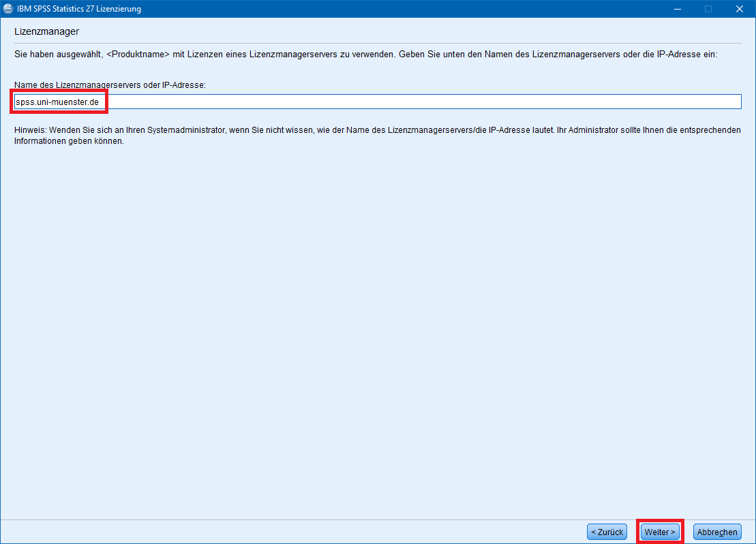The image size is (756, 544).
Task: Click the window title IBM SPSS Statistics 27 Lizenzierung
Action: (79, 9)
